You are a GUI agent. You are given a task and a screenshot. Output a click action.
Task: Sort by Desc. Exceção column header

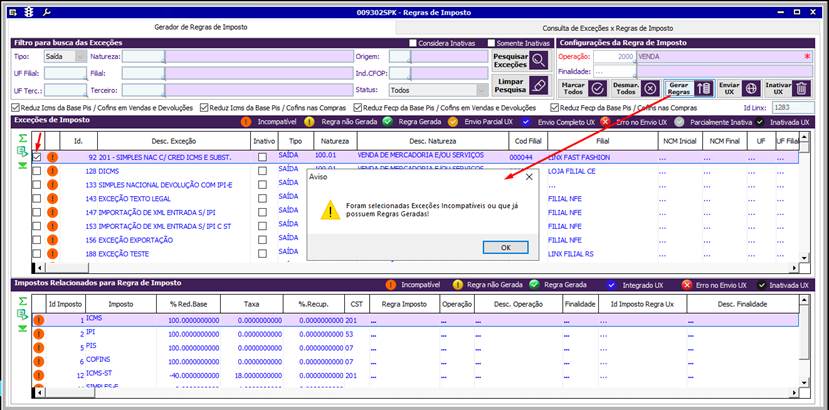point(173,141)
